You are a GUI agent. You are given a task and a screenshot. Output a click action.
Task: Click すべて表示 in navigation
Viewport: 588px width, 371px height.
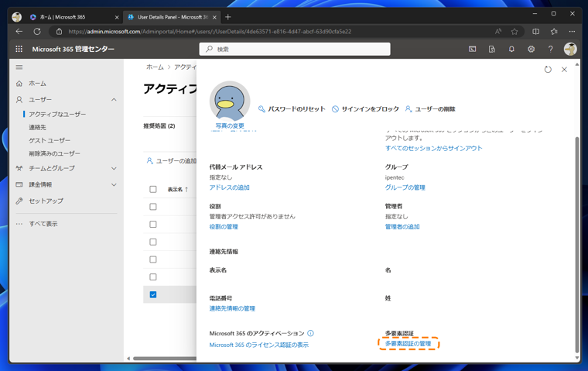(x=43, y=224)
